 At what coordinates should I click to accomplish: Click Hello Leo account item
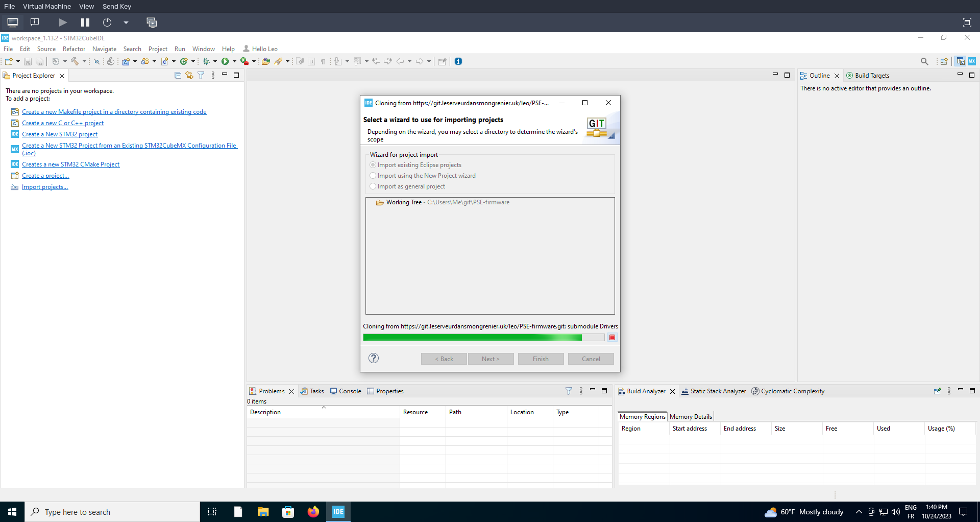(x=260, y=49)
